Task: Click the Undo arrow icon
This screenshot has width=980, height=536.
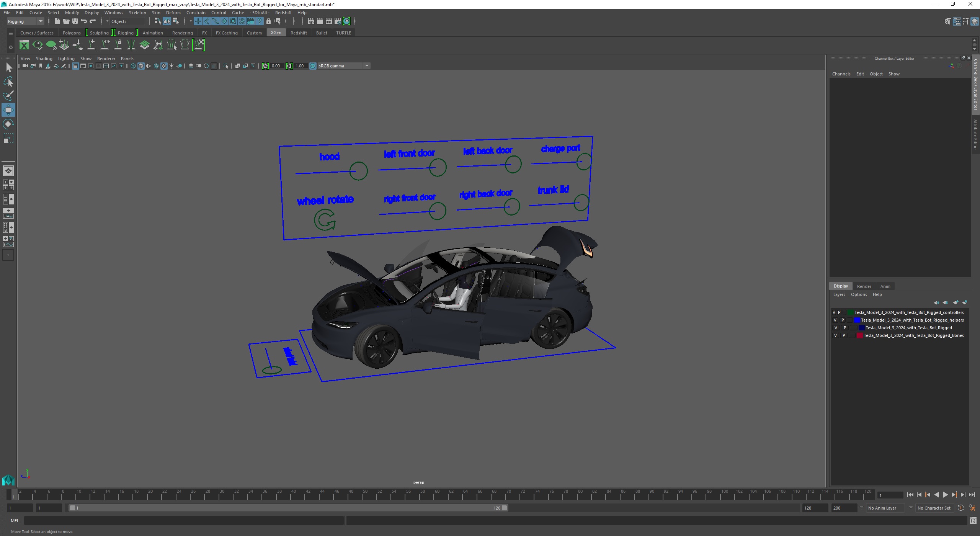Action: (x=83, y=21)
